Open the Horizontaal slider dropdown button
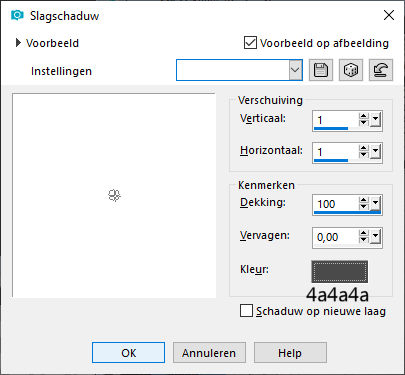The image size is (405, 375). click(x=376, y=151)
